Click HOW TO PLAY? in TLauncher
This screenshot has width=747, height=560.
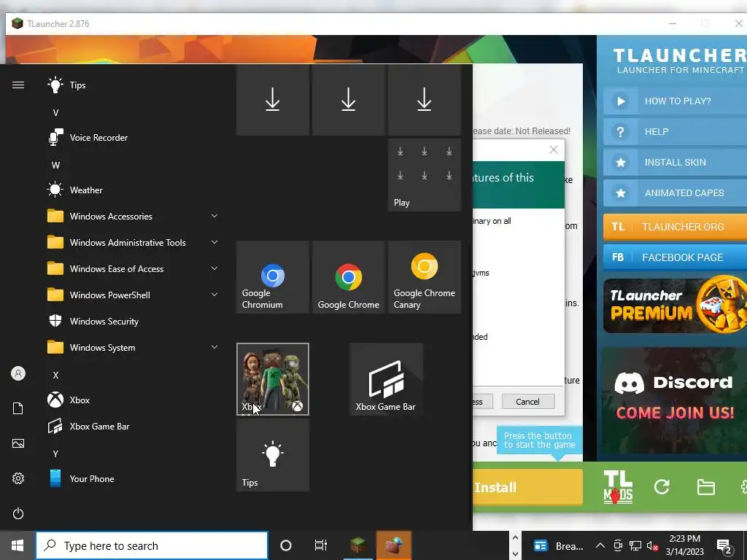point(675,101)
